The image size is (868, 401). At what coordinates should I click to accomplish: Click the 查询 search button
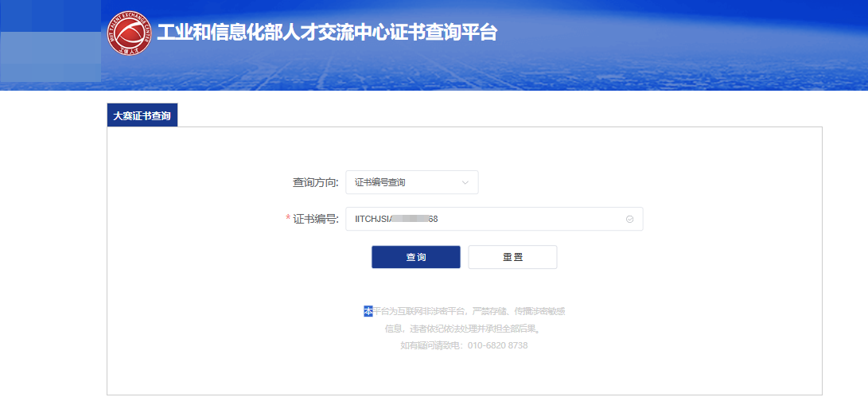coord(416,257)
